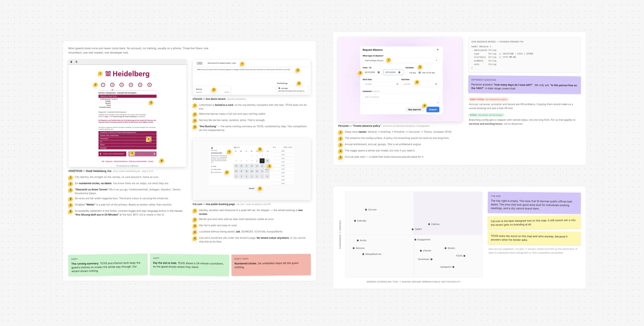Click the sign-language icon in Heidelberg header
This screenshot has width=644, height=326.
tap(77, 62)
